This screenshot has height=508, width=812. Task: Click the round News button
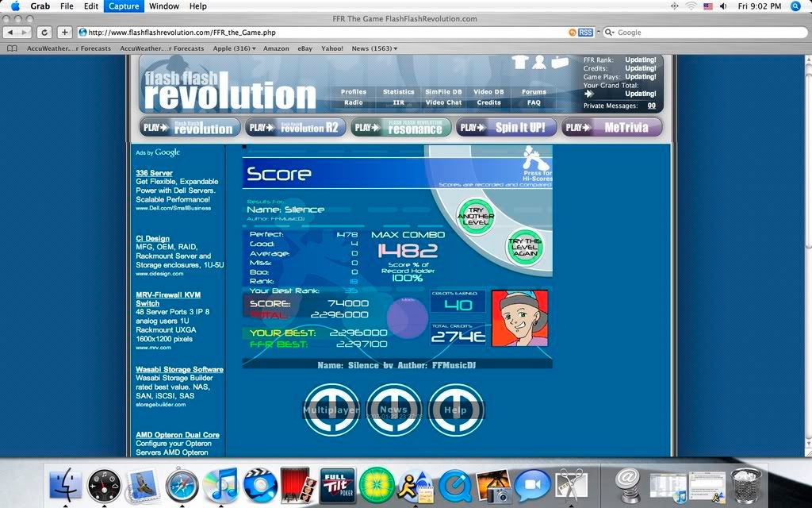tap(393, 410)
